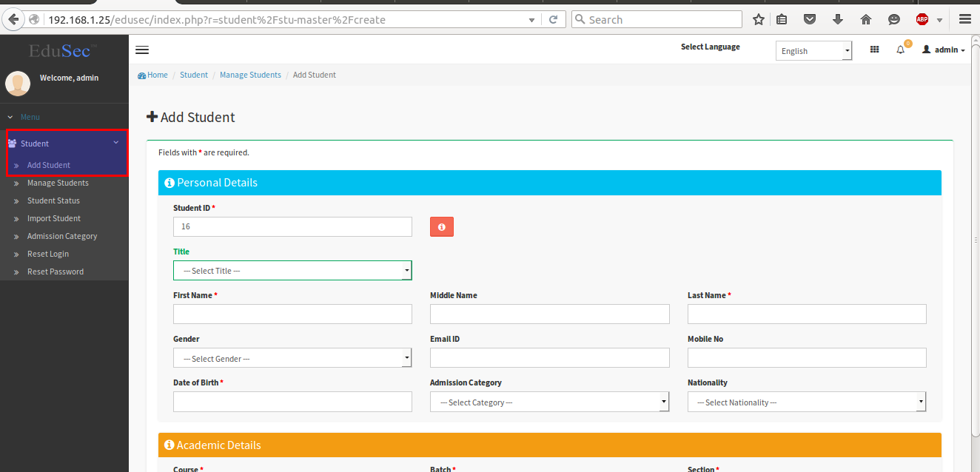Open the browser downloads arrow icon
This screenshot has height=472, width=980.
tap(838, 20)
